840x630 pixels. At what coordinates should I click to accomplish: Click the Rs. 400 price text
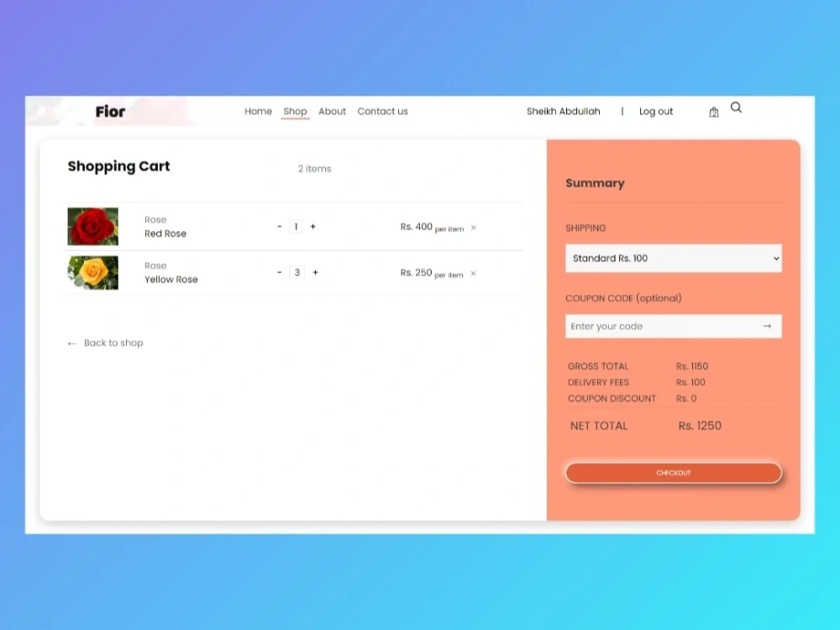417,227
